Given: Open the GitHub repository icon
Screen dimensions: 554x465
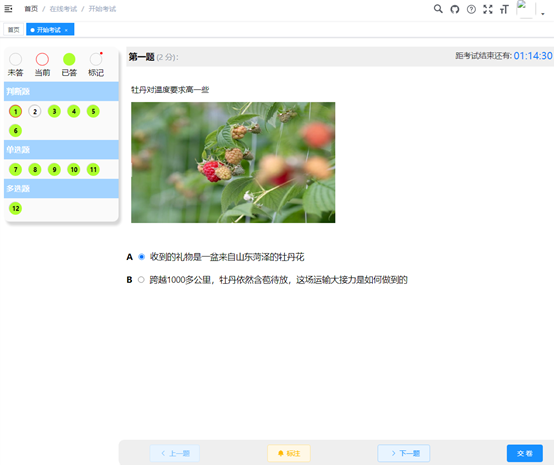Looking at the screenshot, I should (x=455, y=9).
